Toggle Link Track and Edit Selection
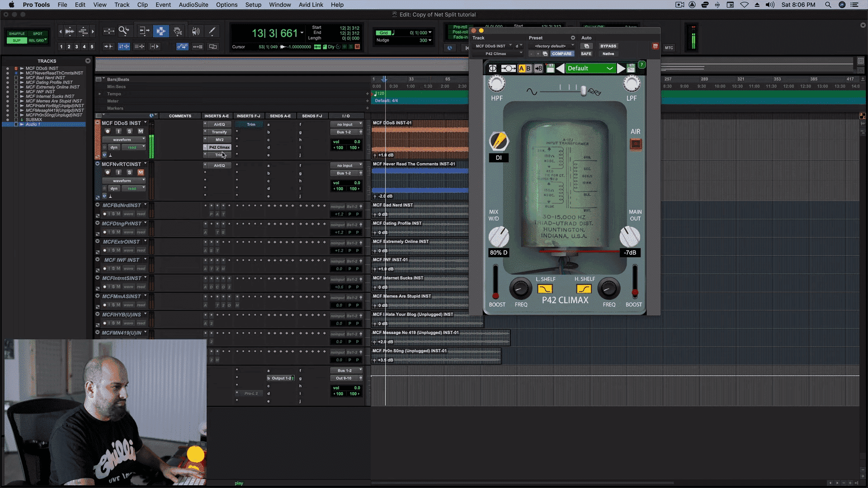The image size is (868, 488). (139, 47)
